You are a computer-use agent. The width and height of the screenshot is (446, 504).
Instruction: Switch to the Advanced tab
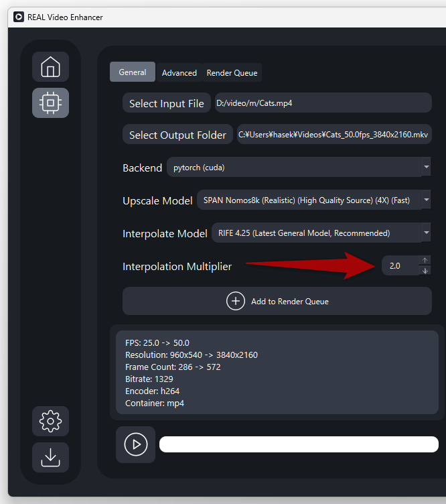click(x=179, y=73)
